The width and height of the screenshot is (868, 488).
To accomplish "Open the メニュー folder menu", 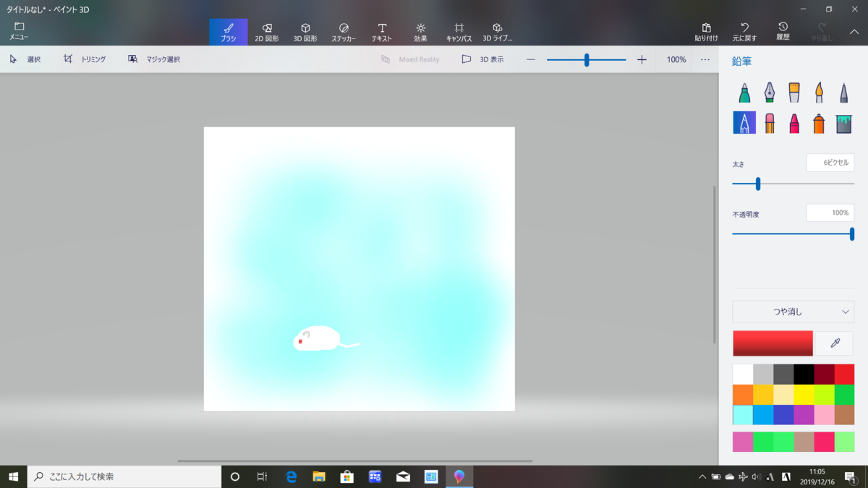I will pyautogui.click(x=19, y=31).
